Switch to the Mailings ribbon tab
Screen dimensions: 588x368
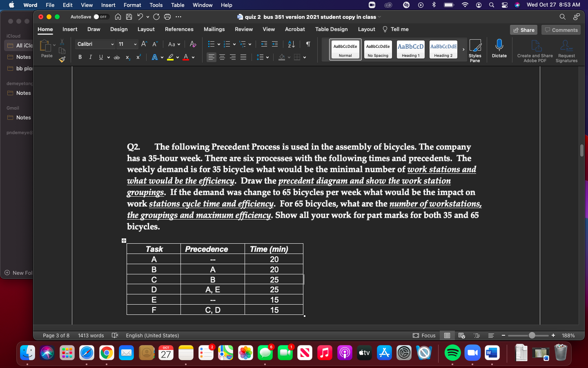point(214,29)
